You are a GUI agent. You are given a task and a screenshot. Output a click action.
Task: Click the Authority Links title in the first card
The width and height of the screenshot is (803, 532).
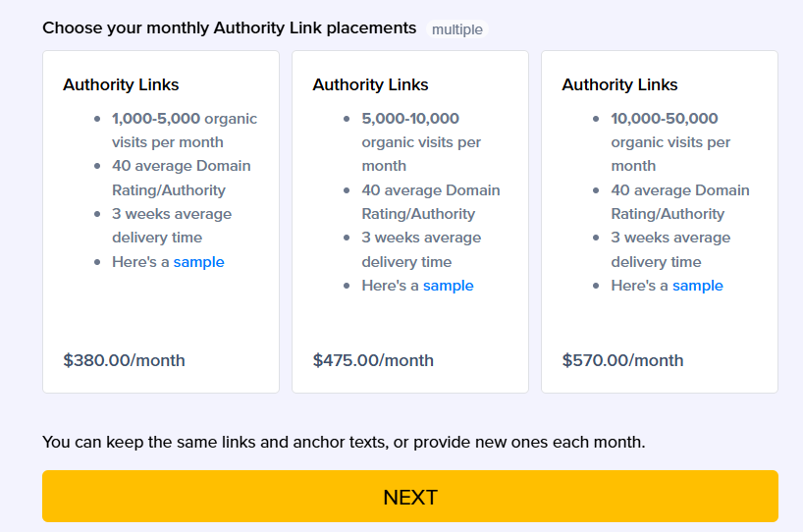[121, 84]
